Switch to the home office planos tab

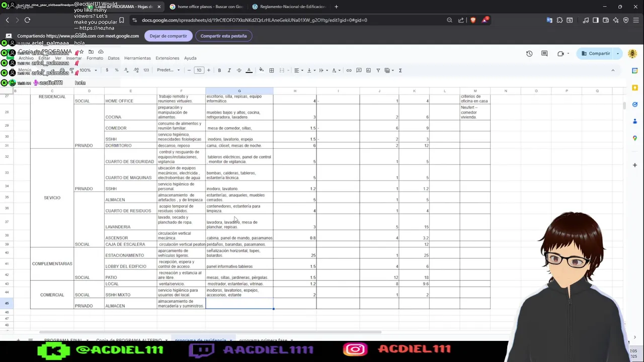(205, 7)
